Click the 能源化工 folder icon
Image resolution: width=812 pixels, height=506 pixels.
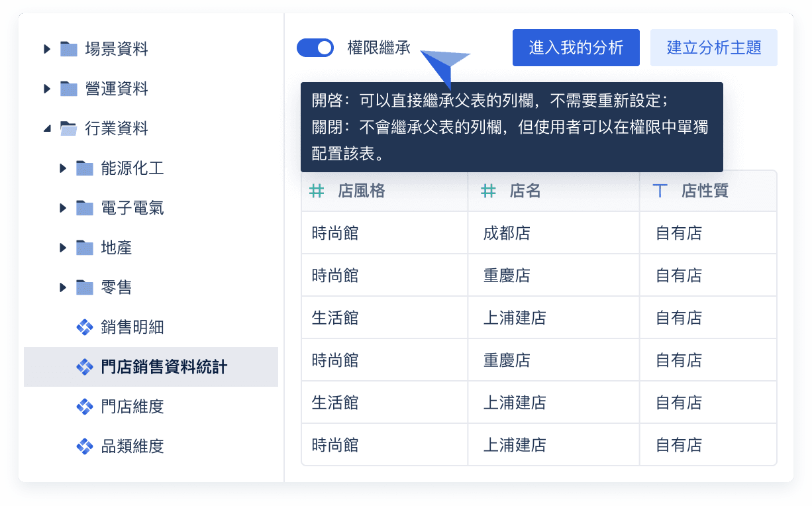[85, 168]
